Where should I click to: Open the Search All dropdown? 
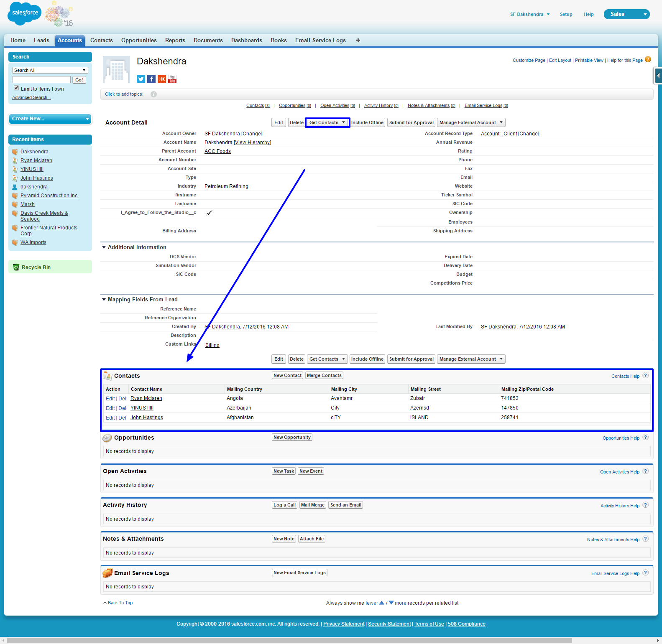point(50,70)
